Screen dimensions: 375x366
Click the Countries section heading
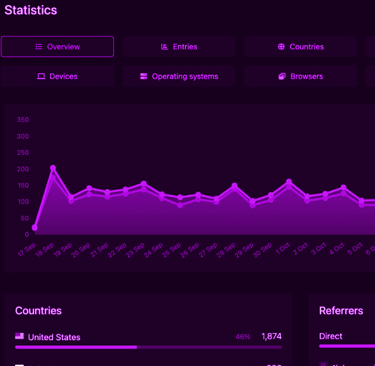[x=38, y=311]
